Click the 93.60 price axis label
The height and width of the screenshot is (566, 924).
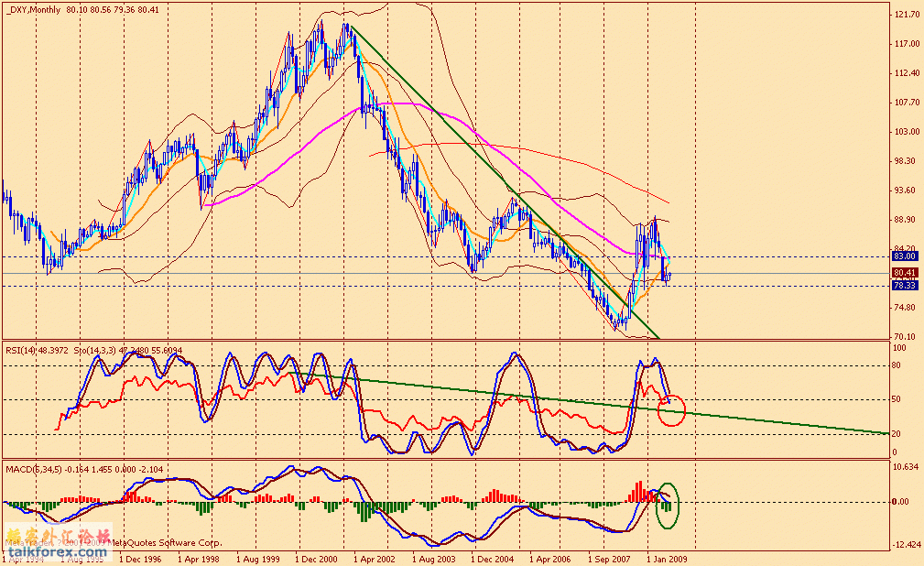click(x=905, y=190)
